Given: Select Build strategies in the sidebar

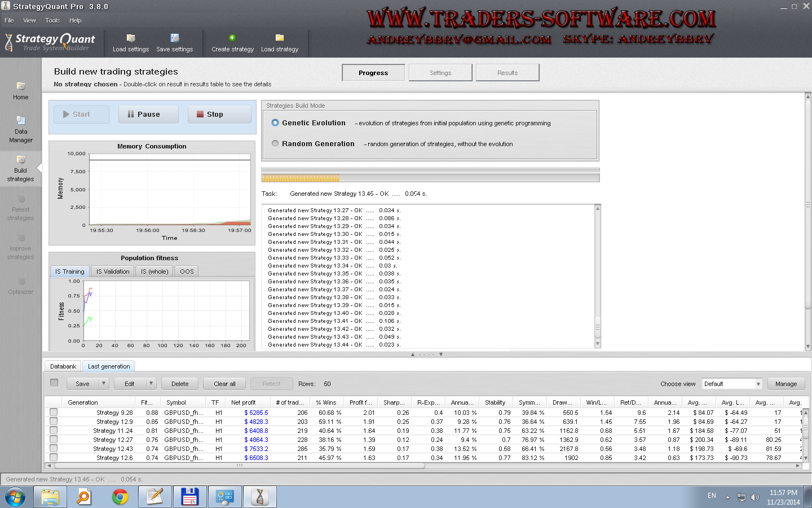Looking at the screenshot, I should [x=21, y=168].
